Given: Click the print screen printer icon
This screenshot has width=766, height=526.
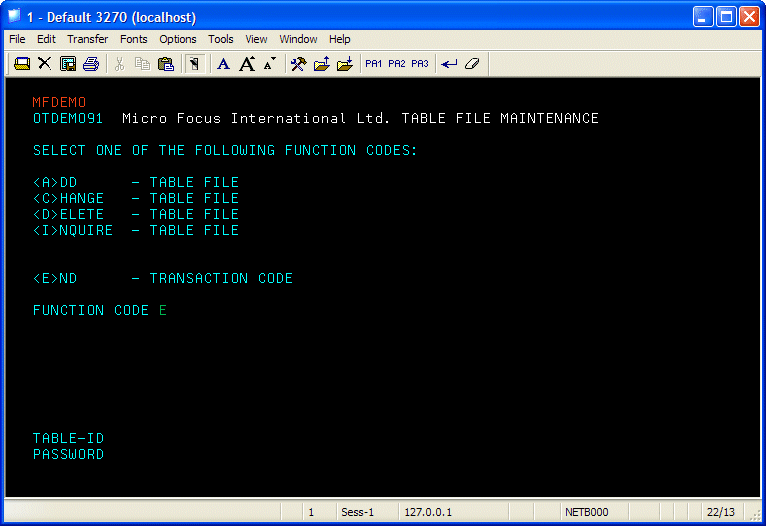Looking at the screenshot, I should (x=91, y=64).
